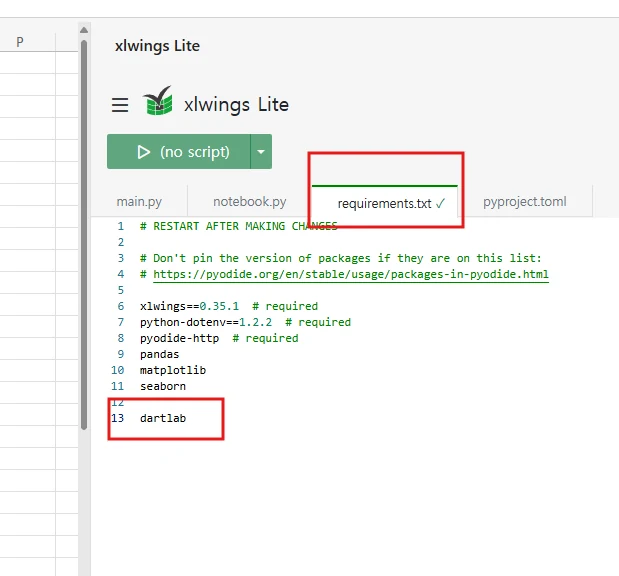
Task: Switch to the main.py tab
Action: (x=139, y=202)
